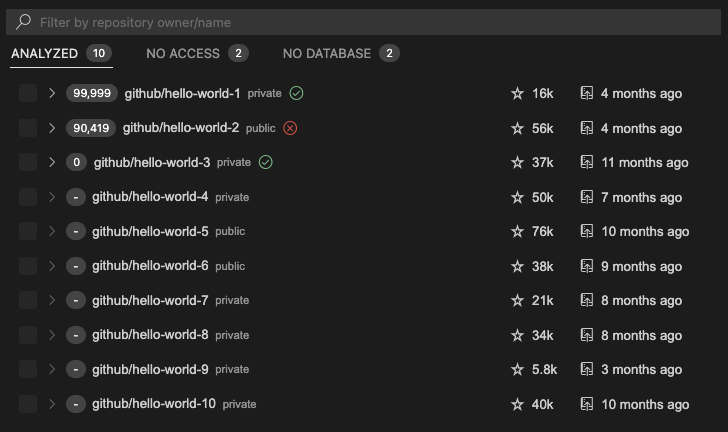728x432 pixels.
Task: Click the star icon beside 40k
Action: (x=517, y=404)
